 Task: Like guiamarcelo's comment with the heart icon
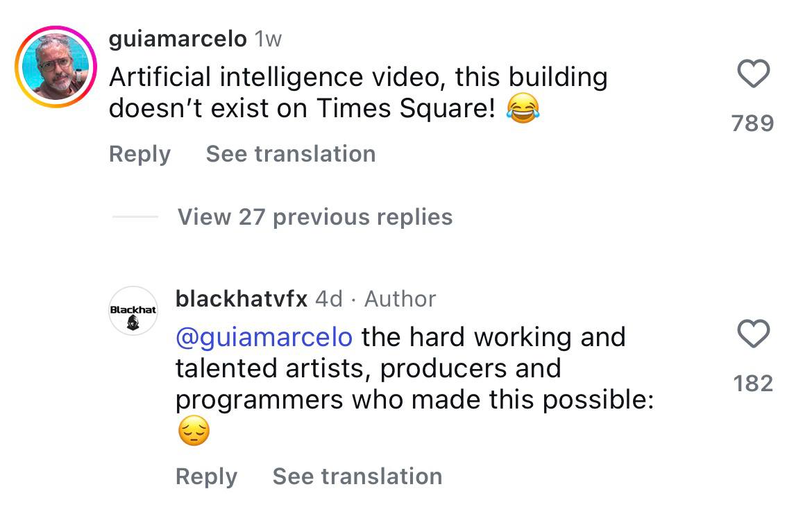coord(753,74)
